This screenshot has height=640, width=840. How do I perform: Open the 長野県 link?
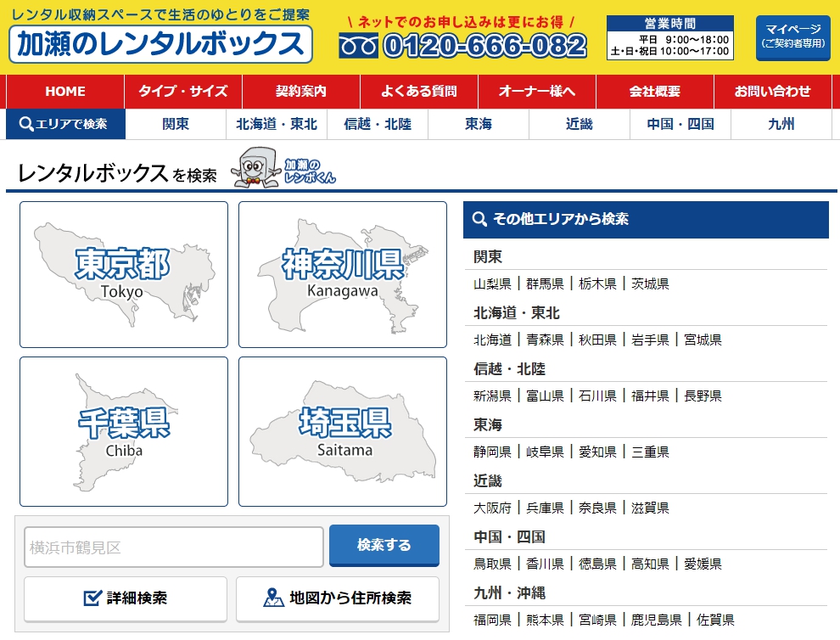tap(703, 396)
